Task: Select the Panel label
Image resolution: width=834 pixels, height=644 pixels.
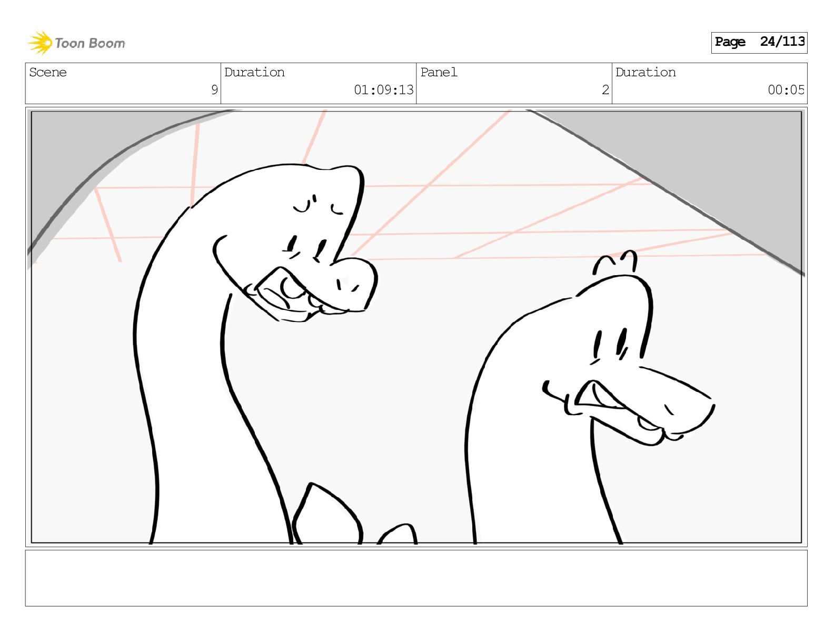Action: (439, 72)
